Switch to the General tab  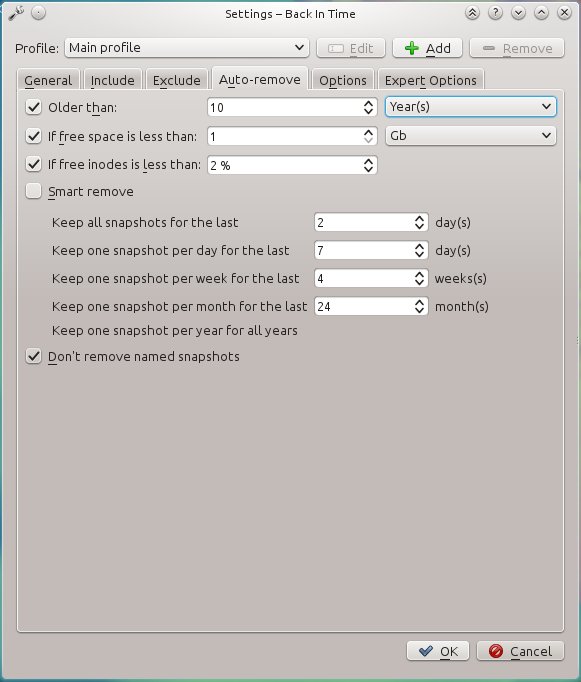point(48,80)
